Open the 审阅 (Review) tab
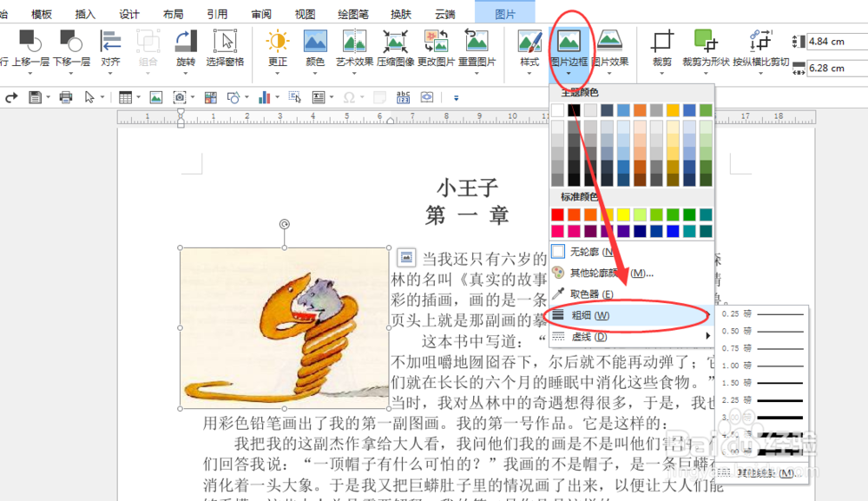The height and width of the screenshot is (501, 868). coord(260,15)
